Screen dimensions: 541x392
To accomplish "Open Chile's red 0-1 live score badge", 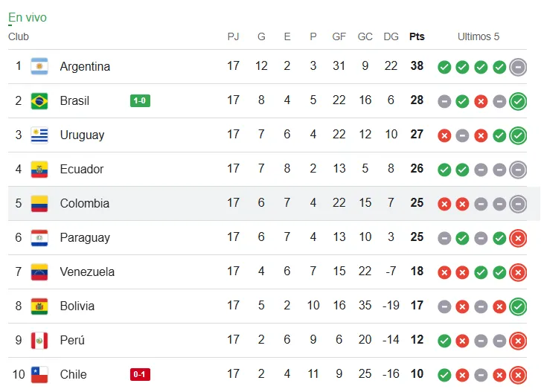I will [x=140, y=374].
